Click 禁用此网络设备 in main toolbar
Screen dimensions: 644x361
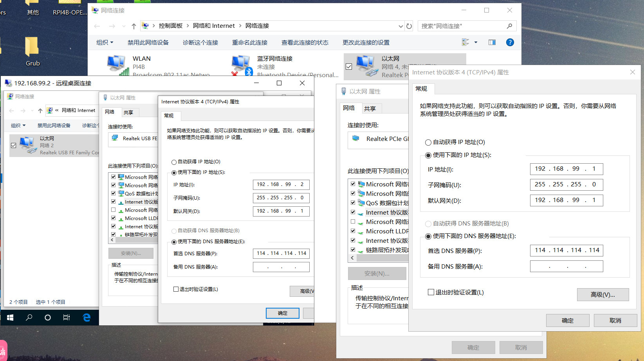coord(148,42)
